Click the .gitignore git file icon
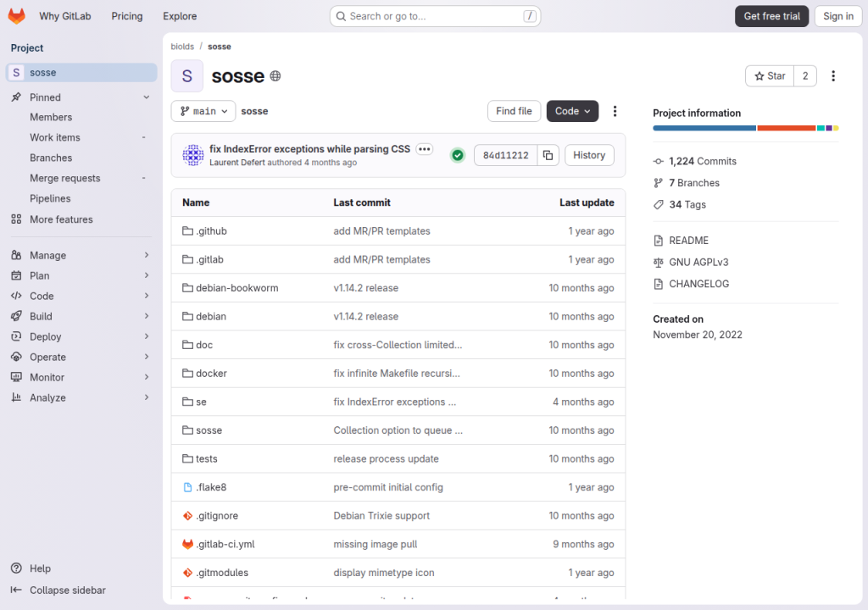Viewport: 868px width, 610px height. 187,516
